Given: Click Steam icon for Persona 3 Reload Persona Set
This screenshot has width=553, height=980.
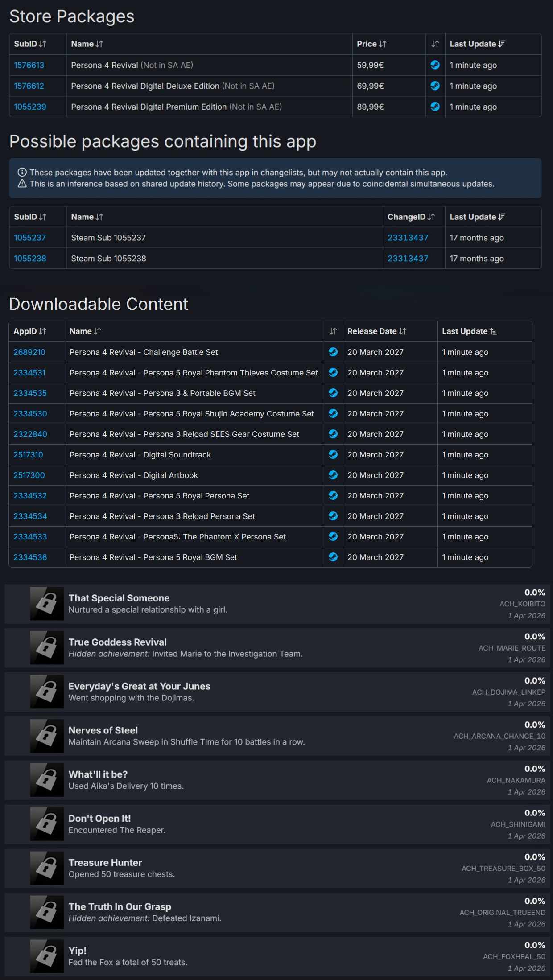Looking at the screenshot, I should coord(333,516).
